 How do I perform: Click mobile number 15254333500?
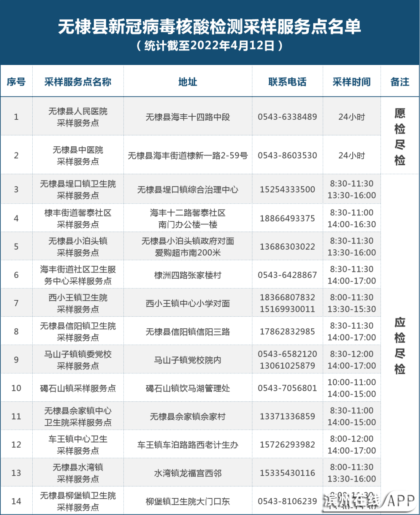pyautogui.click(x=287, y=189)
